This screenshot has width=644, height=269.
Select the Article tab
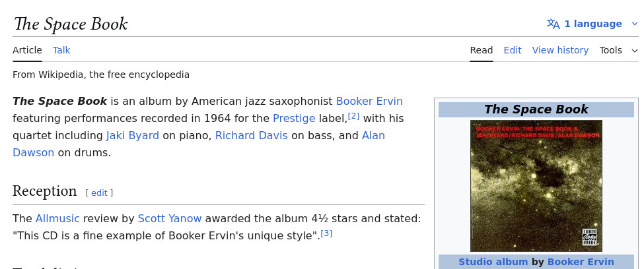coord(27,50)
